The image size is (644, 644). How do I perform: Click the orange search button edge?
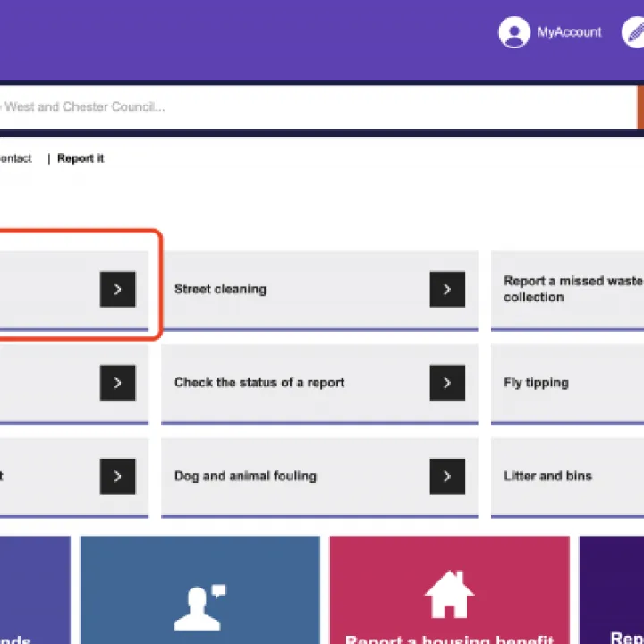tap(640, 106)
